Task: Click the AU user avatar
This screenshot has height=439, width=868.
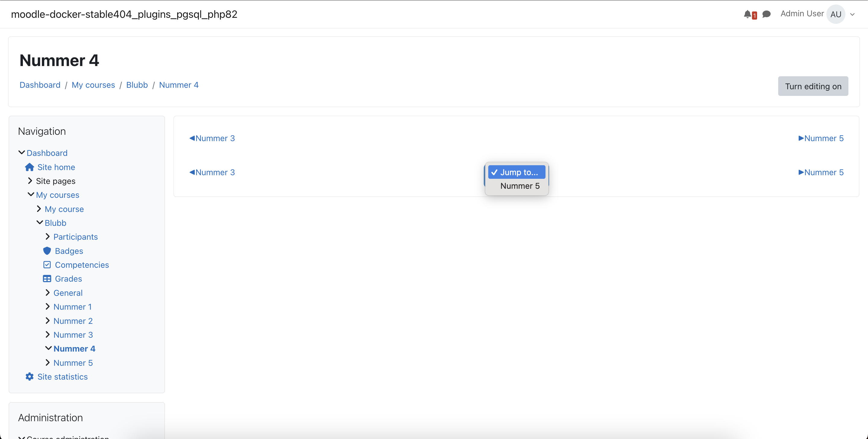Action: pyautogui.click(x=836, y=14)
